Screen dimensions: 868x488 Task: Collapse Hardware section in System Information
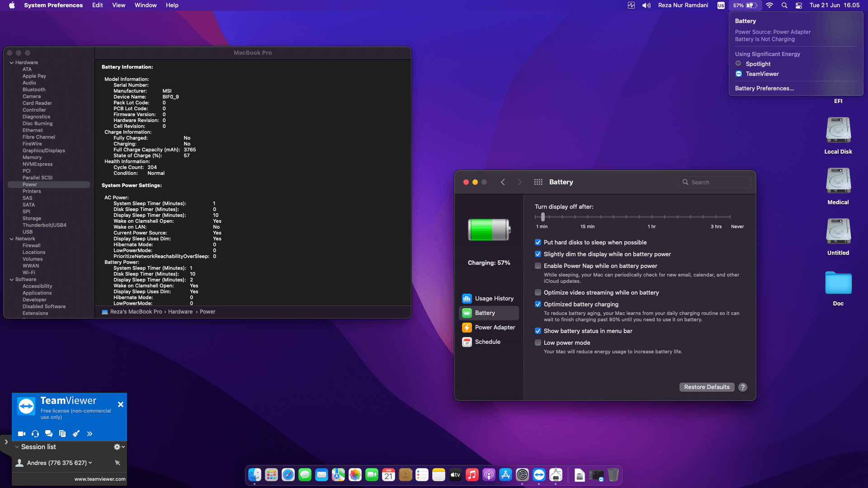coord(11,62)
